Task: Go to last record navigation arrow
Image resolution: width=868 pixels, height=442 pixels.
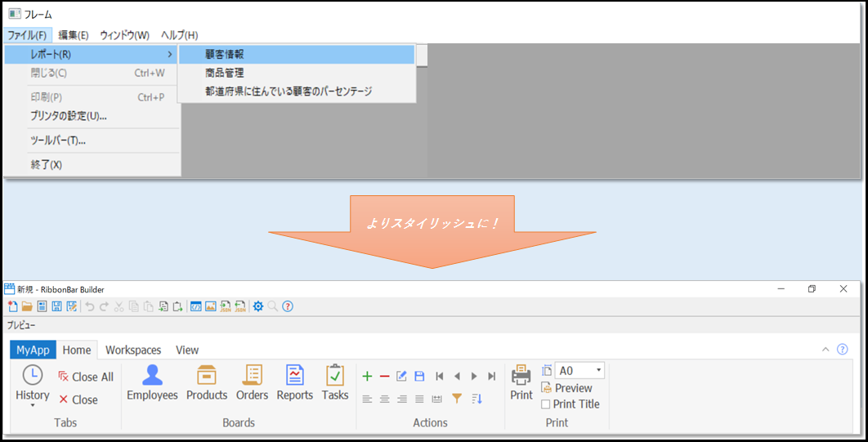Action: point(491,377)
